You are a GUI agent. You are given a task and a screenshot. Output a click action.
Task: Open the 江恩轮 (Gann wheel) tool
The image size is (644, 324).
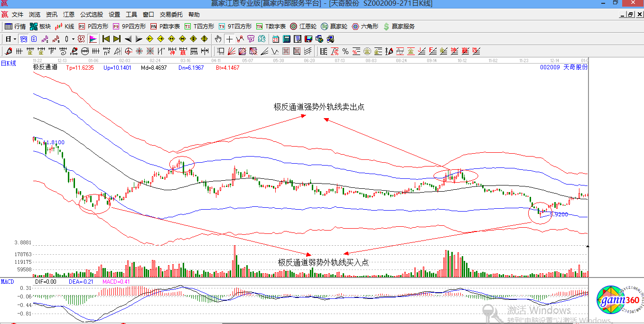(x=303, y=27)
